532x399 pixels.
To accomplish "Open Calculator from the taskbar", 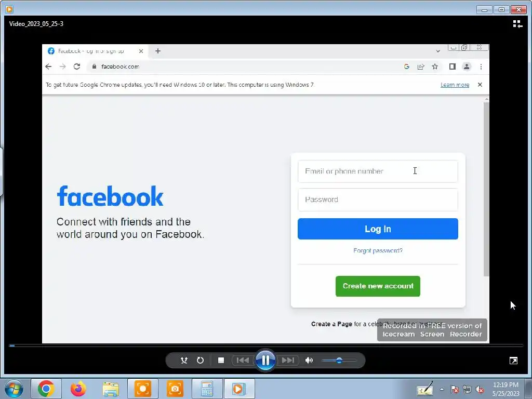I will 207,389.
